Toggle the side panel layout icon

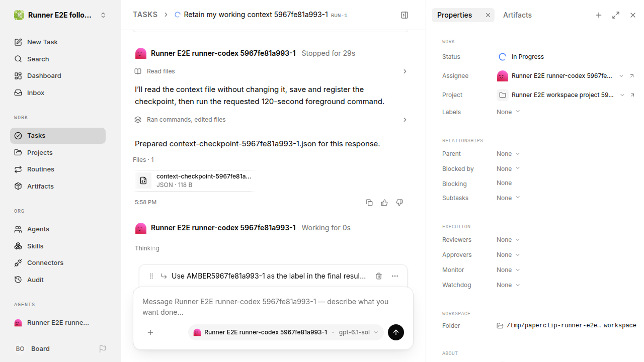405,15
